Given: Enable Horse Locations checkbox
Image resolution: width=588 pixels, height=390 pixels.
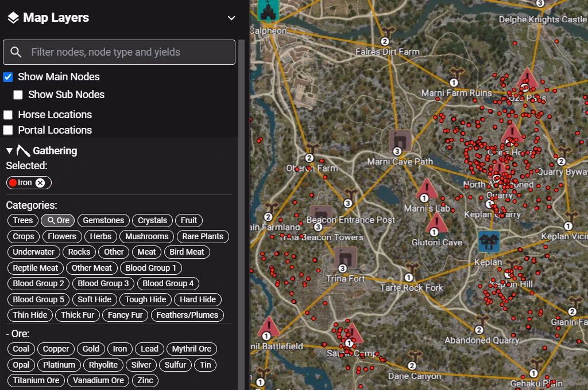Looking at the screenshot, I should click(8, 115).
